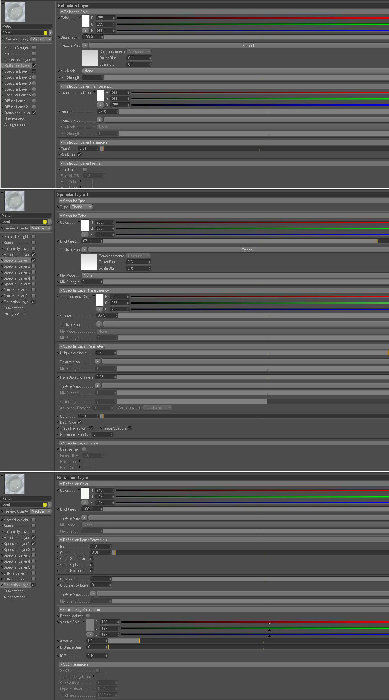The width and height of the screenshot is (389, 700).
Task: Toggle the checkbox on the highlighted layer row, top panel
Action: tap(34, 65)
